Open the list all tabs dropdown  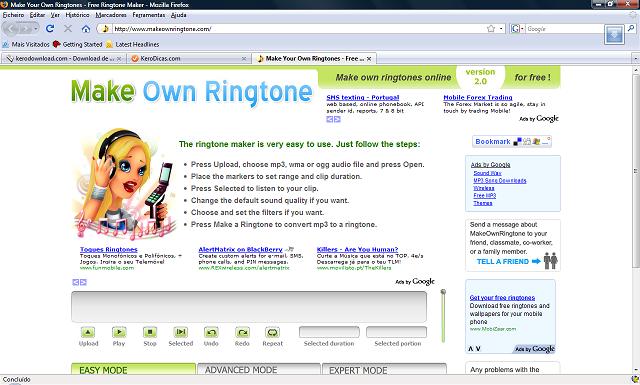tap(636, 59)
